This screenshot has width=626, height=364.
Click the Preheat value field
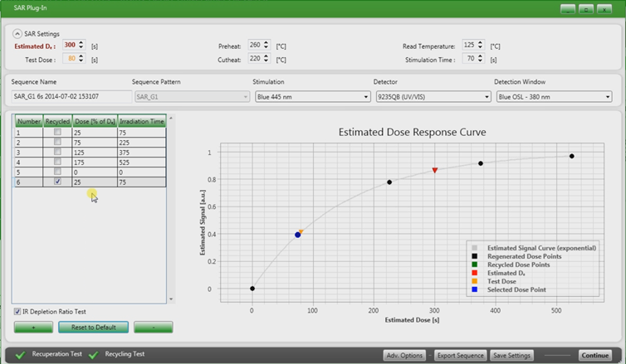(256, 45)
